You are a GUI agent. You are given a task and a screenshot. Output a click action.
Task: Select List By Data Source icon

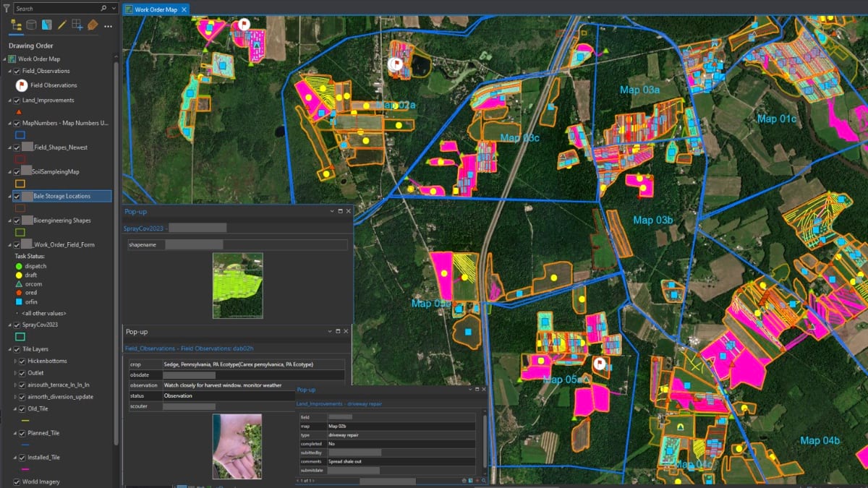click(32, 25)
